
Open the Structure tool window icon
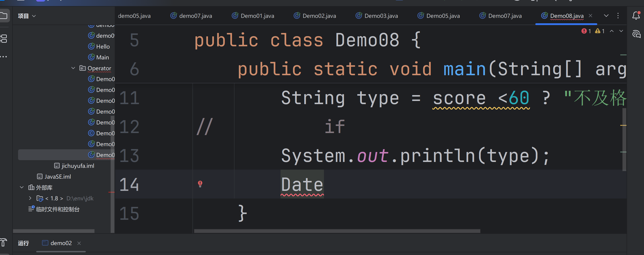[4, 38]
